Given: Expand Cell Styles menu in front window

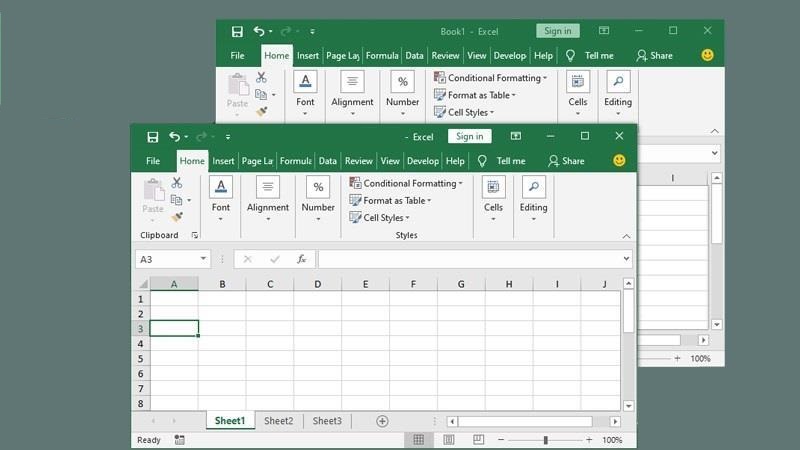Looking at the screenshot, I should [x=380, y=218].
